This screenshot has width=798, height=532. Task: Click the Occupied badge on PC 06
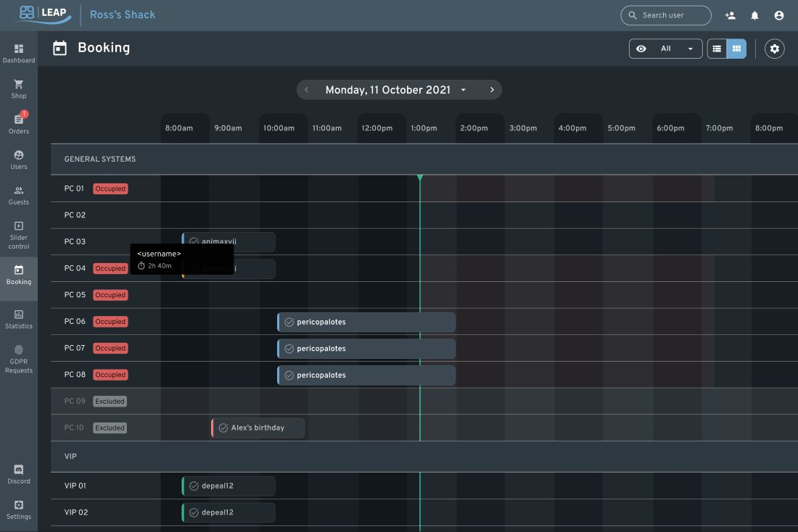click(x=110, y=321)
